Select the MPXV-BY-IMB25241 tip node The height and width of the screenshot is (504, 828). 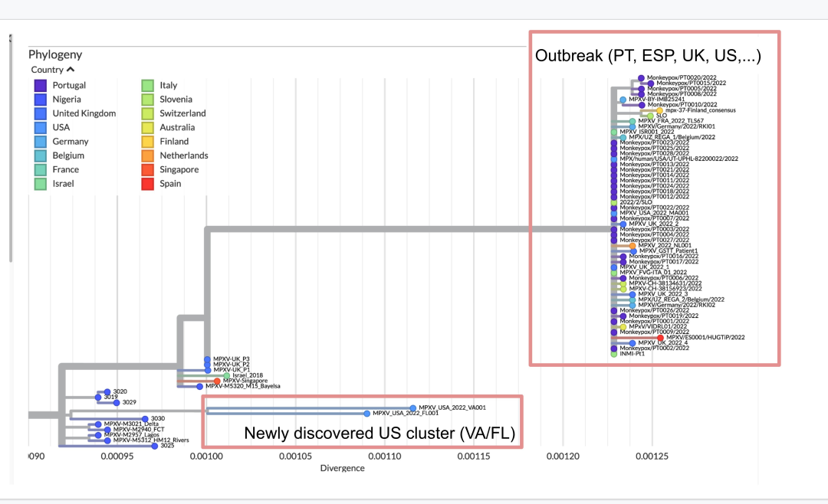coord(623,100)
